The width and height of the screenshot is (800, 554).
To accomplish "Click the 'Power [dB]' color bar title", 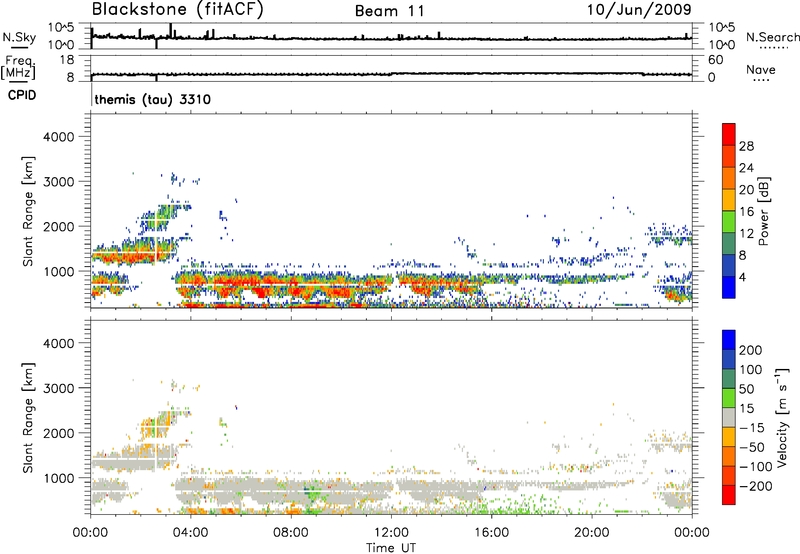I will [x=764, y=211].
